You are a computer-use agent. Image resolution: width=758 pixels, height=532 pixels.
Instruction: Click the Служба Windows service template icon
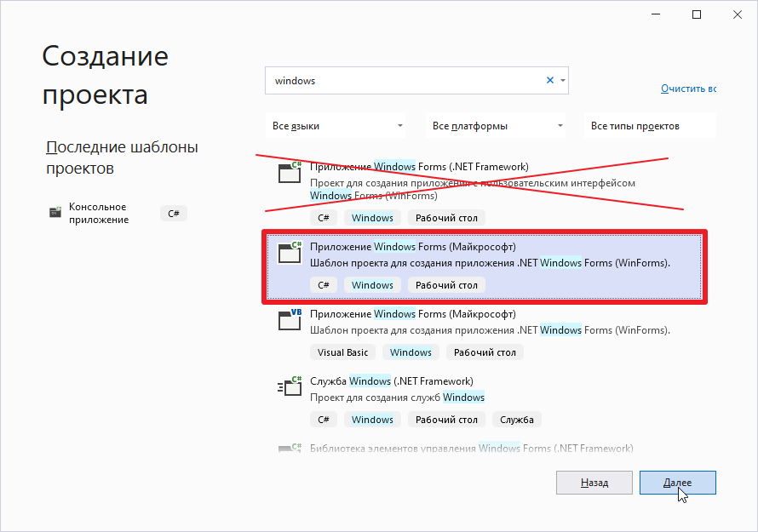coord(290,387)
